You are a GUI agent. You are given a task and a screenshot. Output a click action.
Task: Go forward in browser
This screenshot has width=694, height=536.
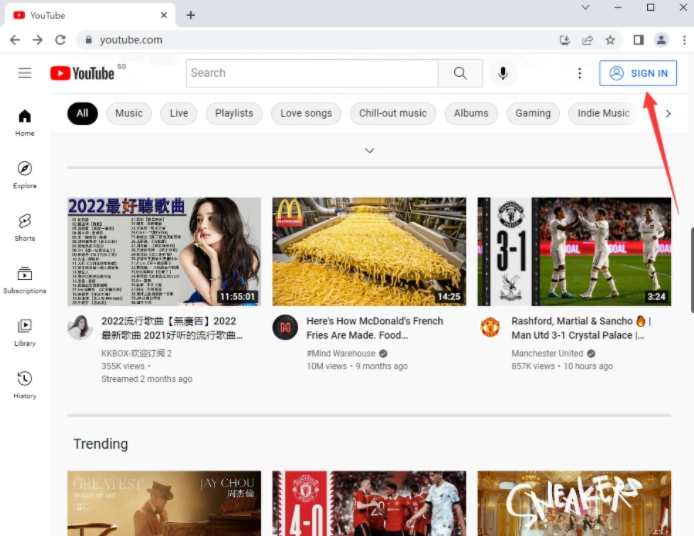[x=38, y=40]
